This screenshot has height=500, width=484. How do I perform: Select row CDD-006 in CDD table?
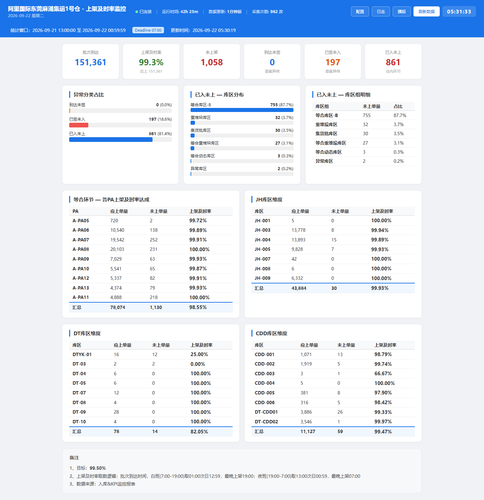click(x=333, y=402)
